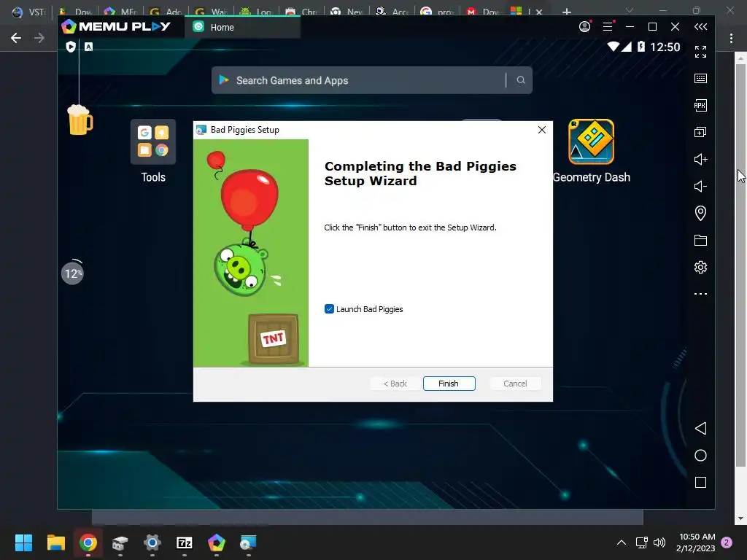Click the browser forward arrow
This screenshot has height=560, width=747.
click(x=39, y=38)
